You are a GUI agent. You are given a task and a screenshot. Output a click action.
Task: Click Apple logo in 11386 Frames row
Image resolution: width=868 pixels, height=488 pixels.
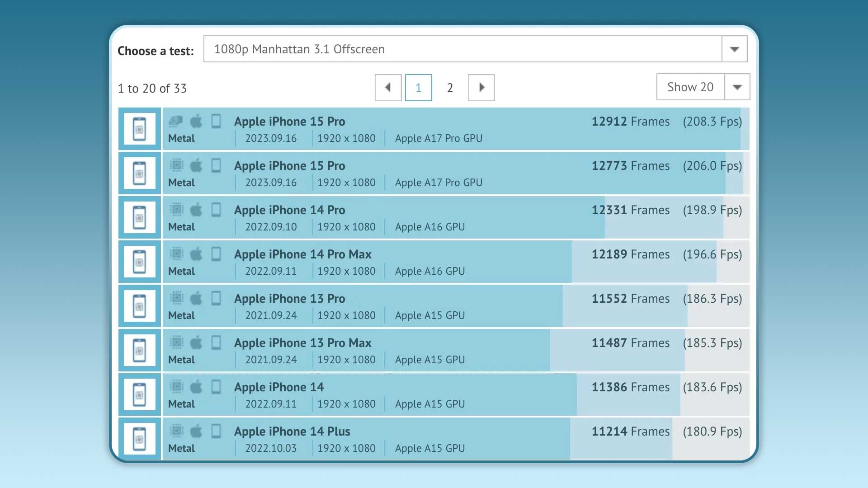coord(196,386)
